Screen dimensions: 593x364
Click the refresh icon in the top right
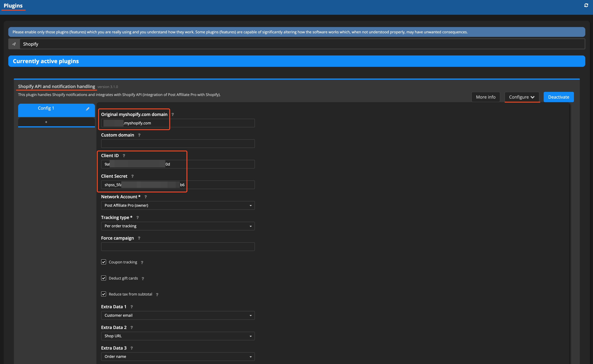click(x=586, y=5)
